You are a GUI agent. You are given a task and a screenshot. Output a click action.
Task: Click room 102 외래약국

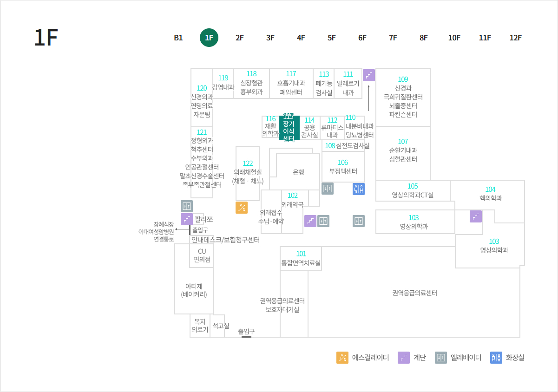(293, 200)
